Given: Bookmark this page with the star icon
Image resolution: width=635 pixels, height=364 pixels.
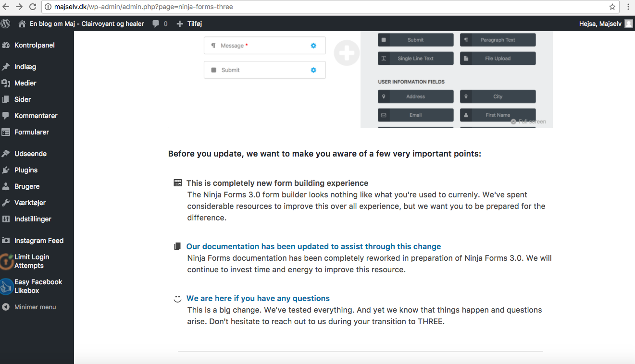Looking at the screenshot, I should tap(612, 7).
